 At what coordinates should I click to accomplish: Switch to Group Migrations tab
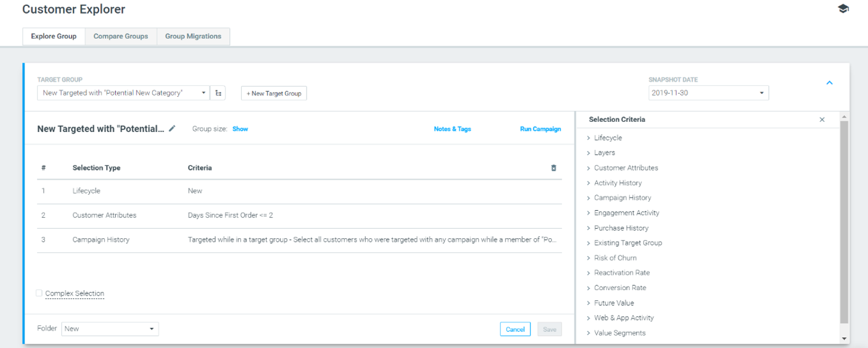(193, 36)
